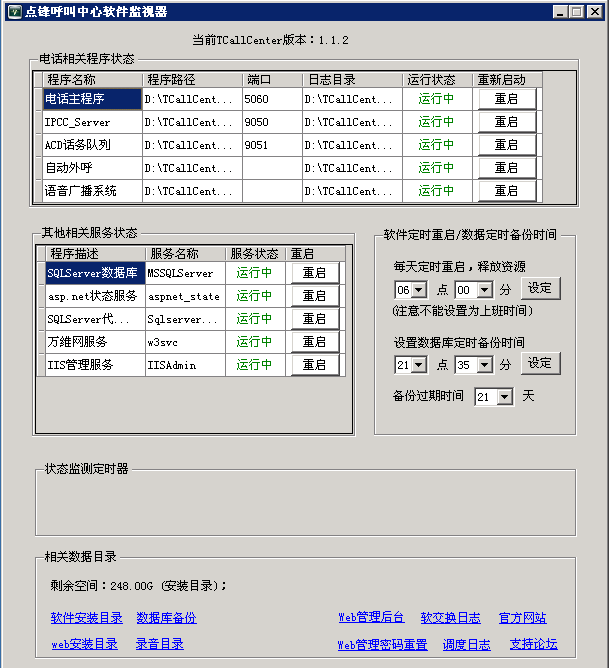Restart the IPCC_Server program
The height and width of the screenshot is (668, 609).
(507, 122)
